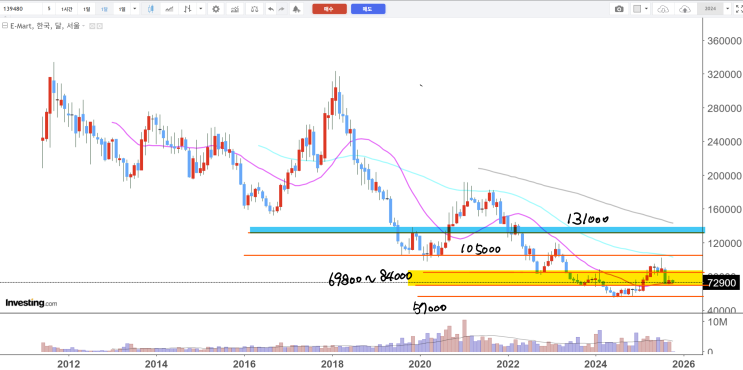Open the chart style dropdown arrow
Image resolution: width=743 pixels, height=370 pixels.
(x=201, y=9)
